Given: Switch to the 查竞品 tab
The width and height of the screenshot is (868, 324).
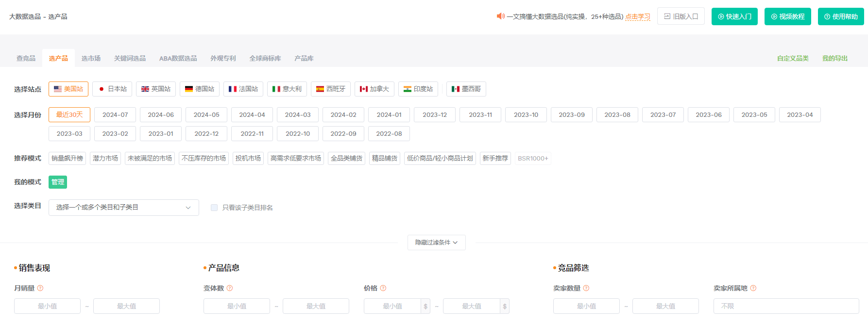Looking at the screenshot, I should (x=26, y=58).
